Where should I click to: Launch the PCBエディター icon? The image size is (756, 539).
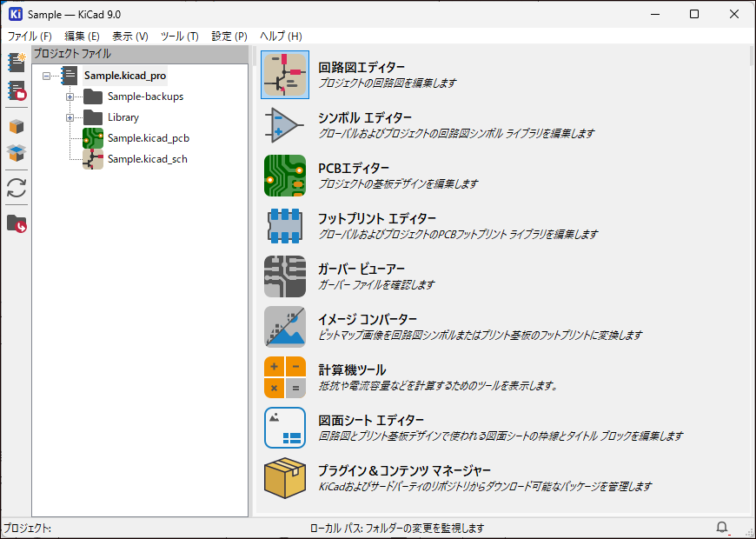click(x=285, y=176)
